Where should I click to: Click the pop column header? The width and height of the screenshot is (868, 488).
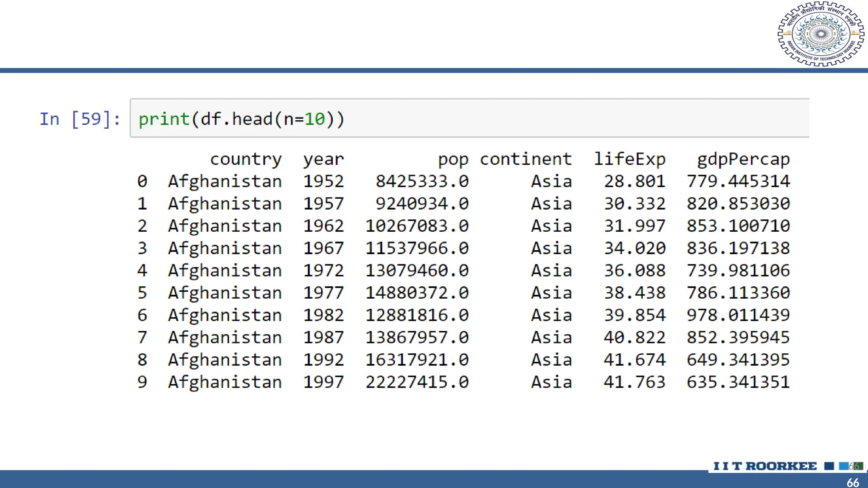coord(453,159)
